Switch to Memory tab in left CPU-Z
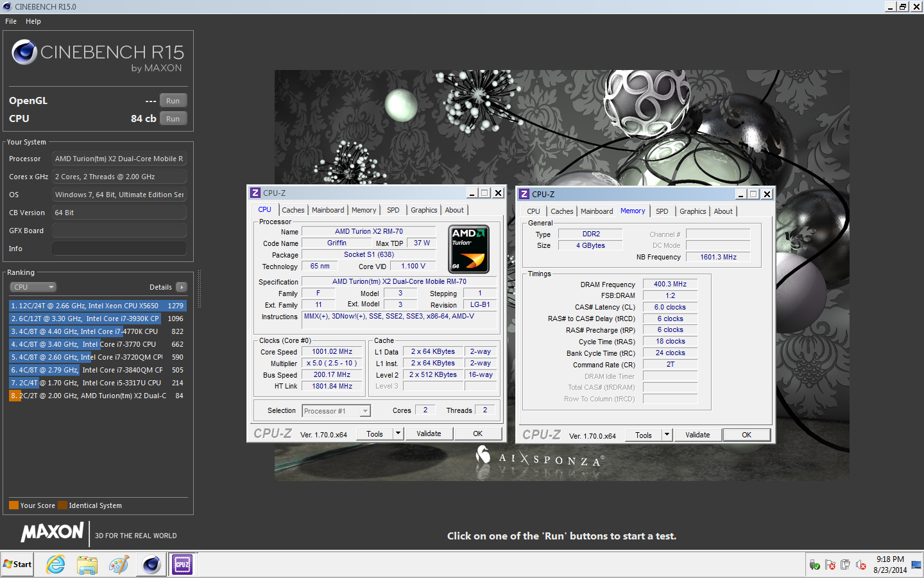924x578 pixels. pos(364,210)
